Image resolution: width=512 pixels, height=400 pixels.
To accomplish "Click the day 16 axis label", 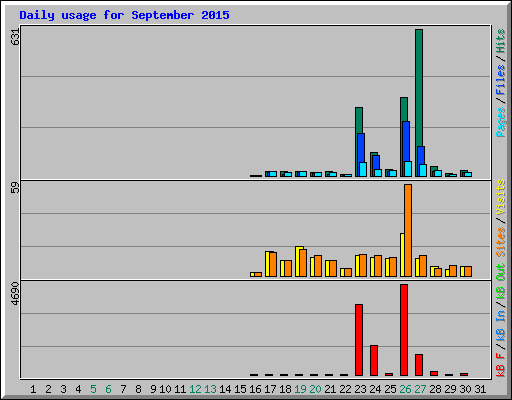I will point(255,389).
